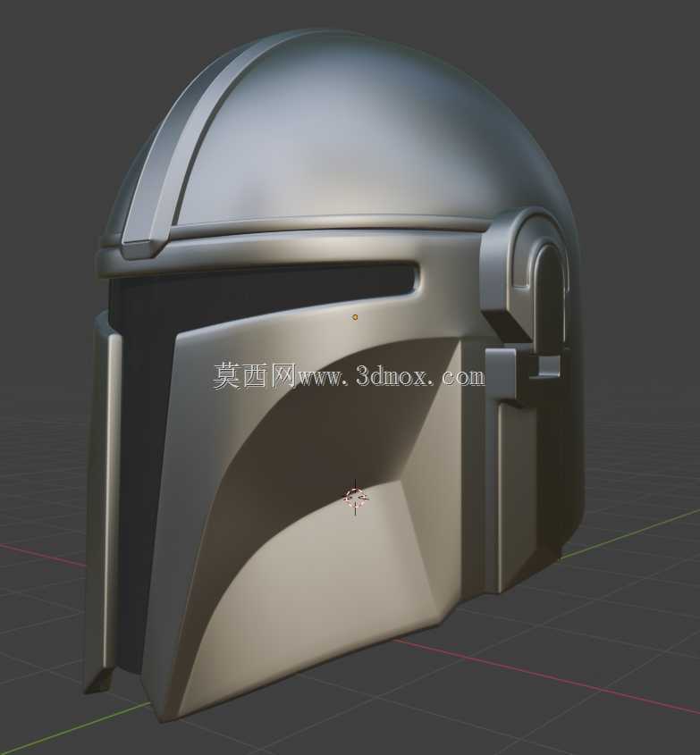This screenshot has width=700, height=755.
Task: Click the orange object origin dot
Action: [355, 317]
